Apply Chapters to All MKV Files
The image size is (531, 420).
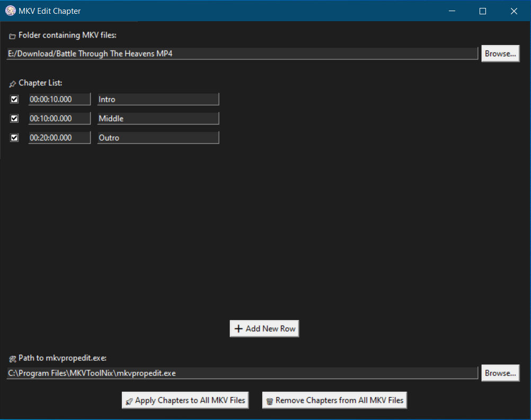(185, 400)
